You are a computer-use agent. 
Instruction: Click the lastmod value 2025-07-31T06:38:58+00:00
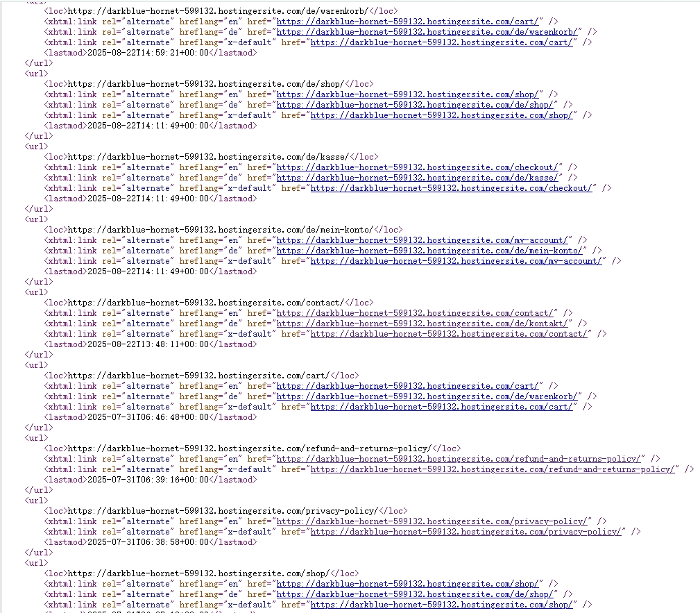point(148,542)
